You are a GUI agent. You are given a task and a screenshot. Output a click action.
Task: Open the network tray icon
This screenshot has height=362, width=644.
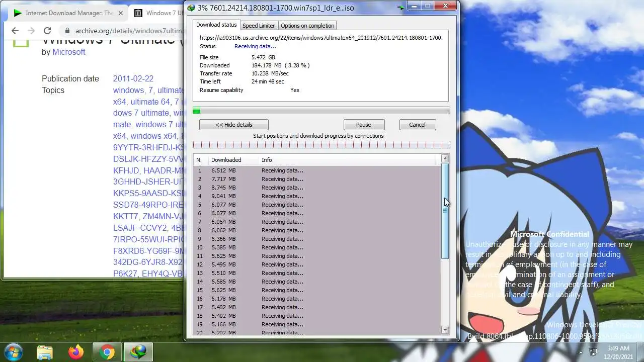point(594,352)
